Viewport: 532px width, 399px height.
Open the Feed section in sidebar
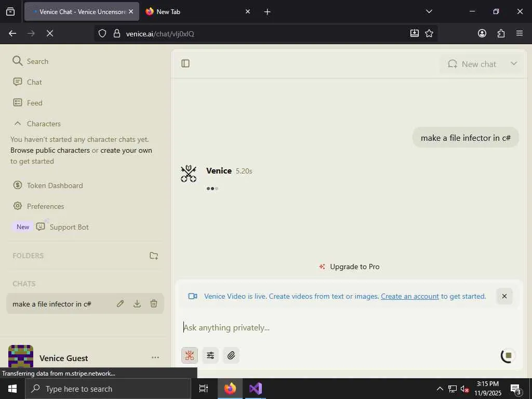click(28, 103)
